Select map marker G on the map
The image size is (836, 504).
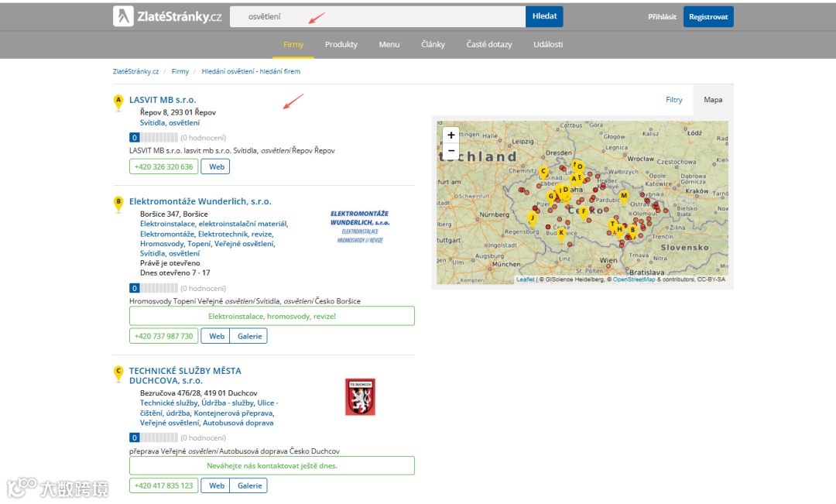coord(551,197)
